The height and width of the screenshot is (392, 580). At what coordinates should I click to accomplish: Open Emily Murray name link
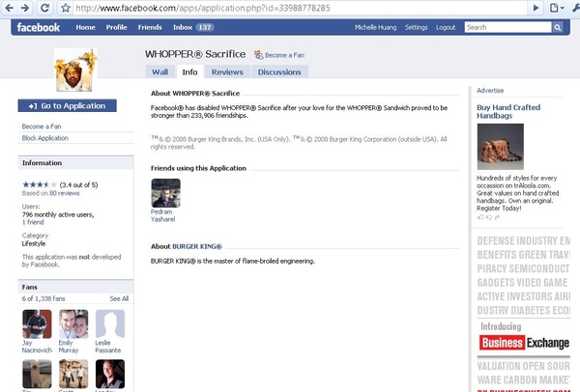69,347
